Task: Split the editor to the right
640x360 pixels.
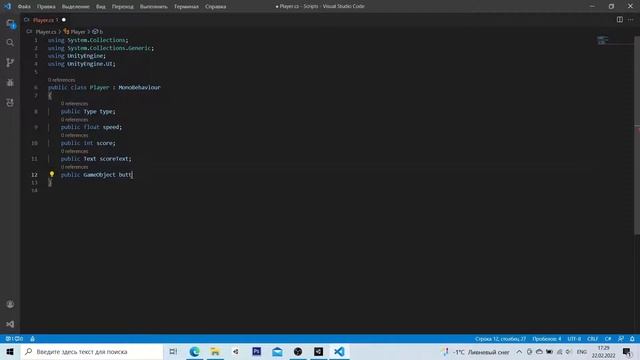Action: [620, 20]
